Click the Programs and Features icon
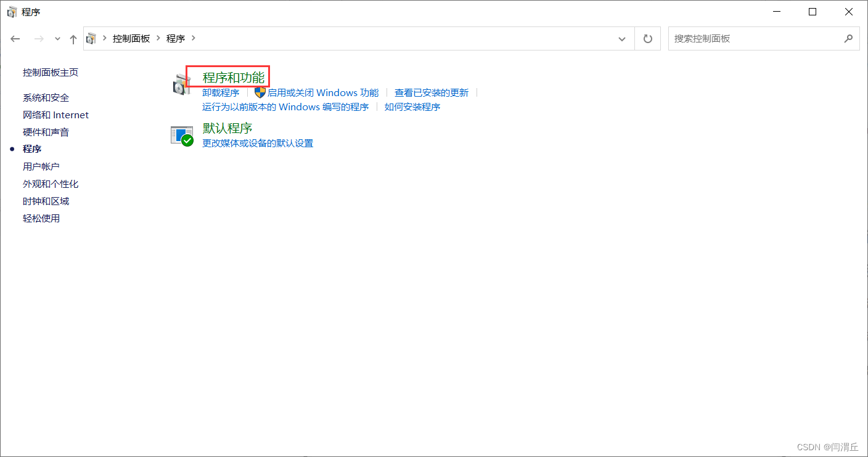 181,84
